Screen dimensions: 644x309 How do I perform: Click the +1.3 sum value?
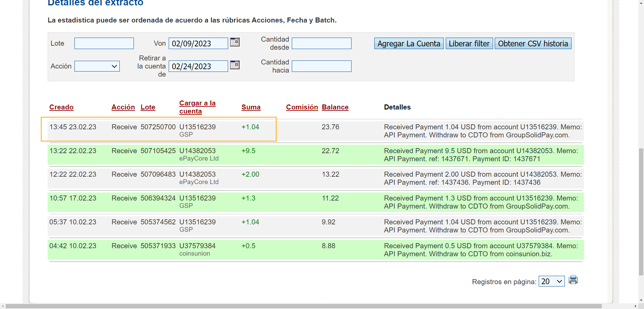pos(249,198)
